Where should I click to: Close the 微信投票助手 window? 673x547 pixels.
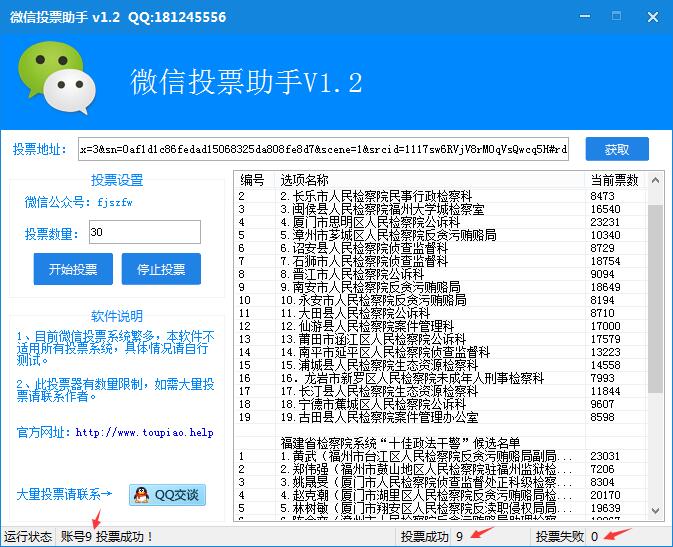650,17
